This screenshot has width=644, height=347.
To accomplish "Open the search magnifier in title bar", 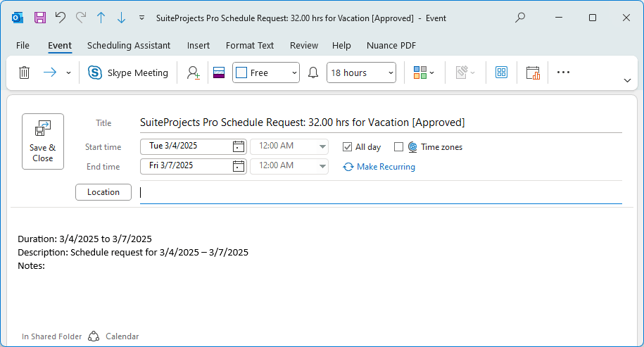I will pos(520,18).
